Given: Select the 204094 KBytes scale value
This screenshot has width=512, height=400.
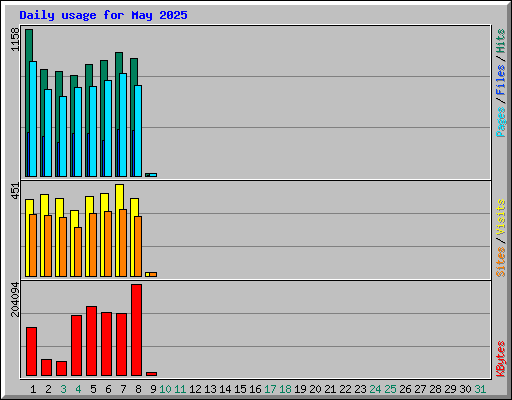Looking at the screenshot, I should 15,299.
